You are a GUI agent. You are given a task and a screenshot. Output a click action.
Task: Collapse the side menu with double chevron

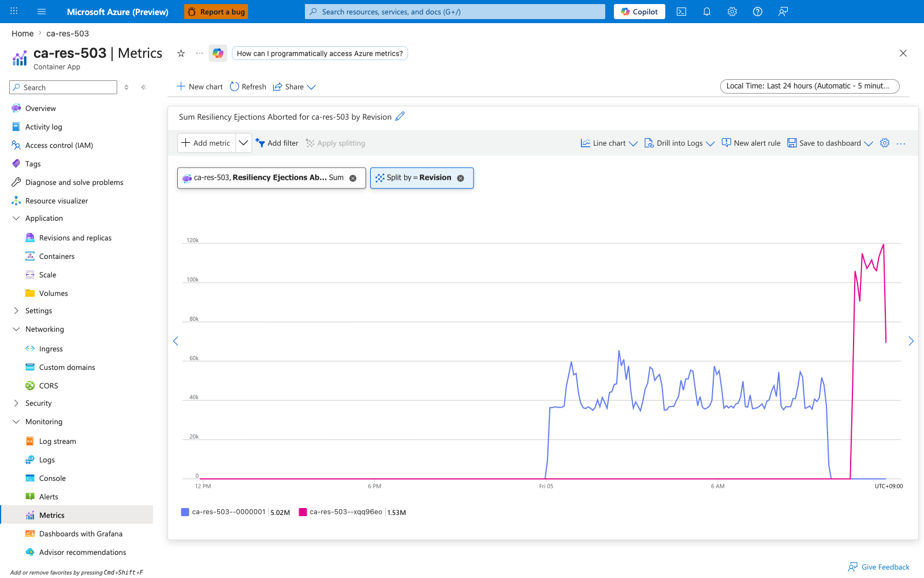(x=144, y=87)
